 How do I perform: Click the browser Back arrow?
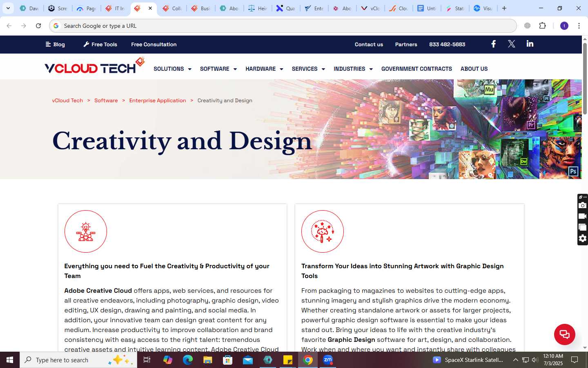9,26
